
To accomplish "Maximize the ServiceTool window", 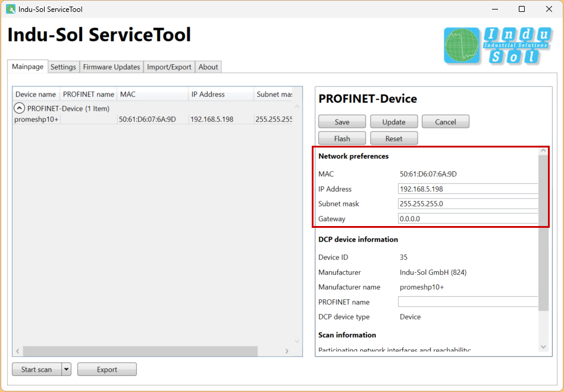I will pos(522,9).
